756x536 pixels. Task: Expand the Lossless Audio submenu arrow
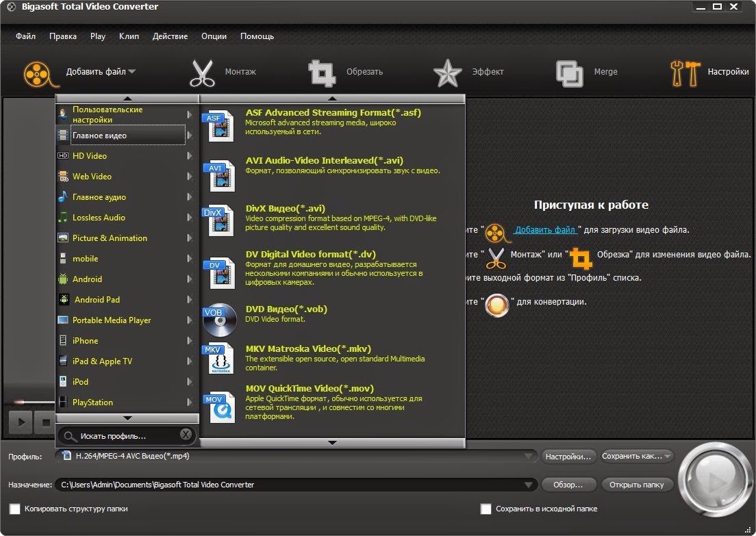pyautogui.click(x=190, y=218)
